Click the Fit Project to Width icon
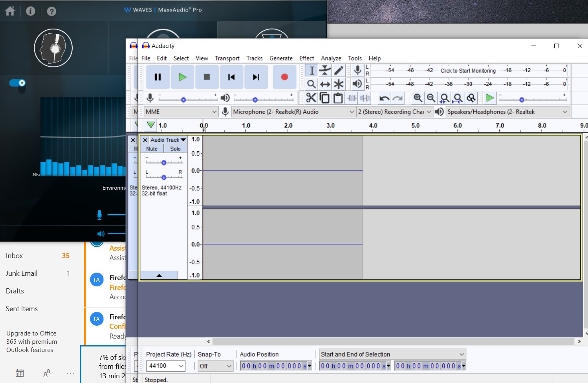The height and width of the screenshot is (383, 588). (x=458, y=98)
